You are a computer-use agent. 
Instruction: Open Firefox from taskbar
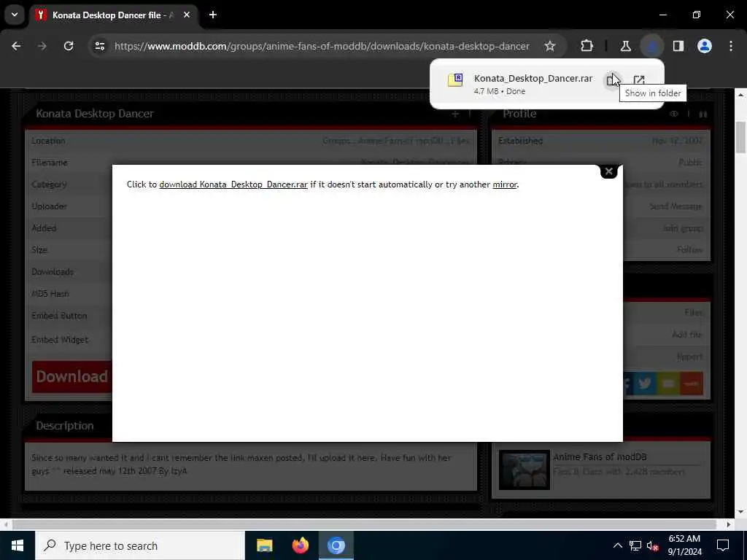[x=300, y=545]
